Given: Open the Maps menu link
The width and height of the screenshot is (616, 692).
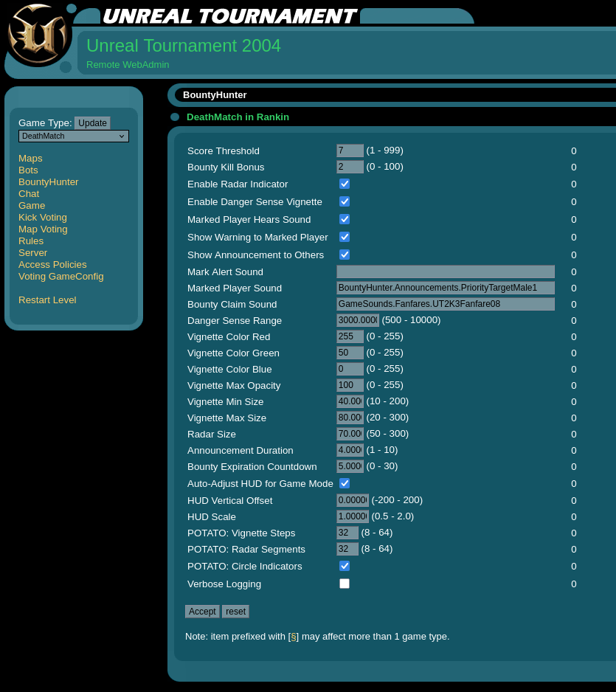Looking at the screenshot, I should click(x=30, y=159).
